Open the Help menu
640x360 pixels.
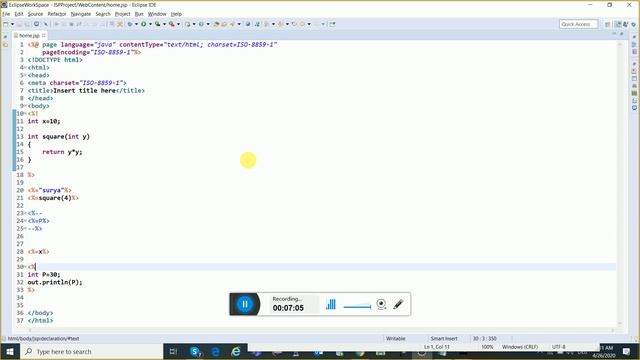point(176,14)
